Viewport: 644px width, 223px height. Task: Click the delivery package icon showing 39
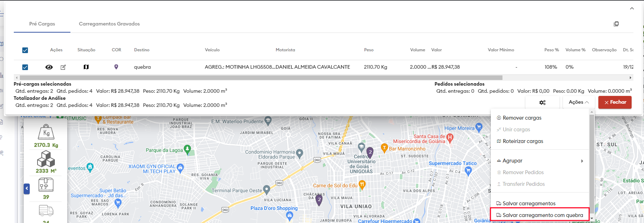click(46, 185)
